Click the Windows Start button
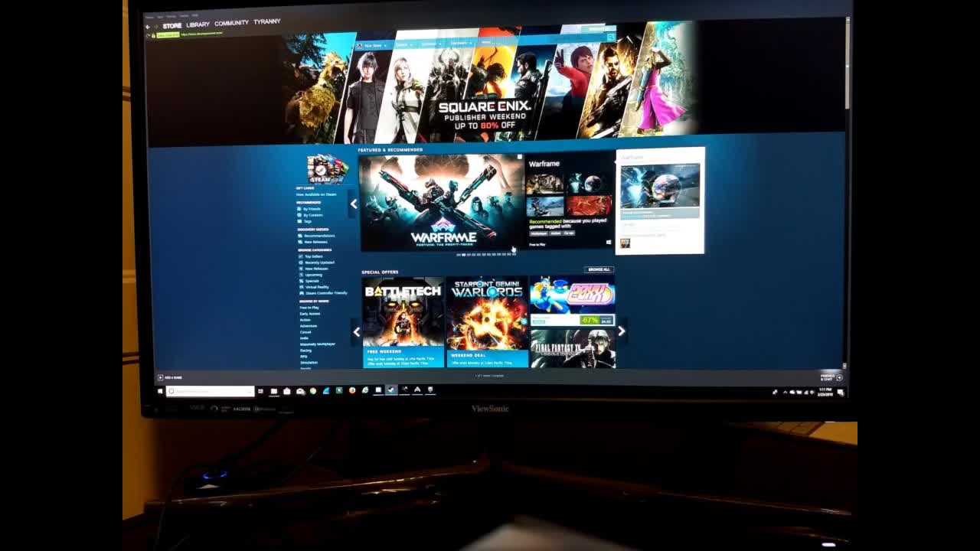 coord(160,391)
